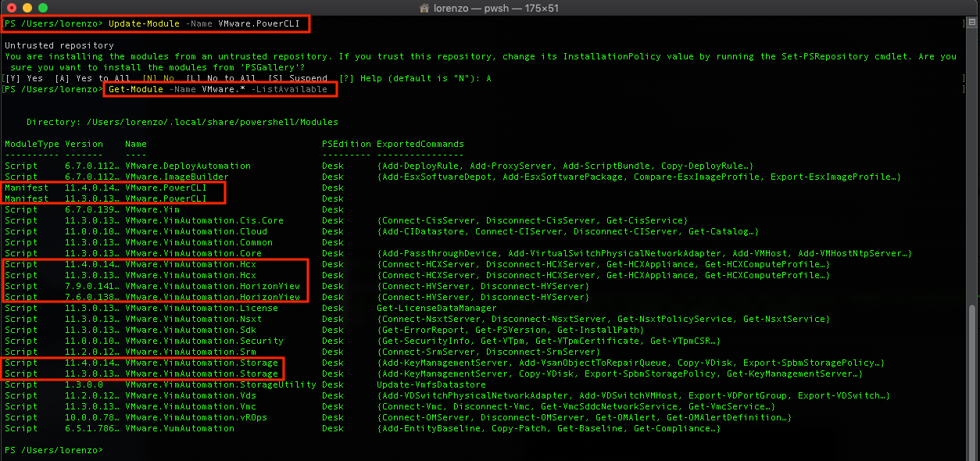
Task: Click the 'Untrusted repository' warning heading
Action: point(59,45)
